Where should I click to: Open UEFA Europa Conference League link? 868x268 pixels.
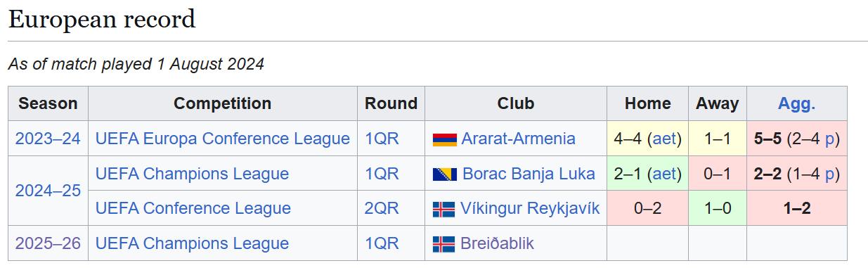coord(222,139)
